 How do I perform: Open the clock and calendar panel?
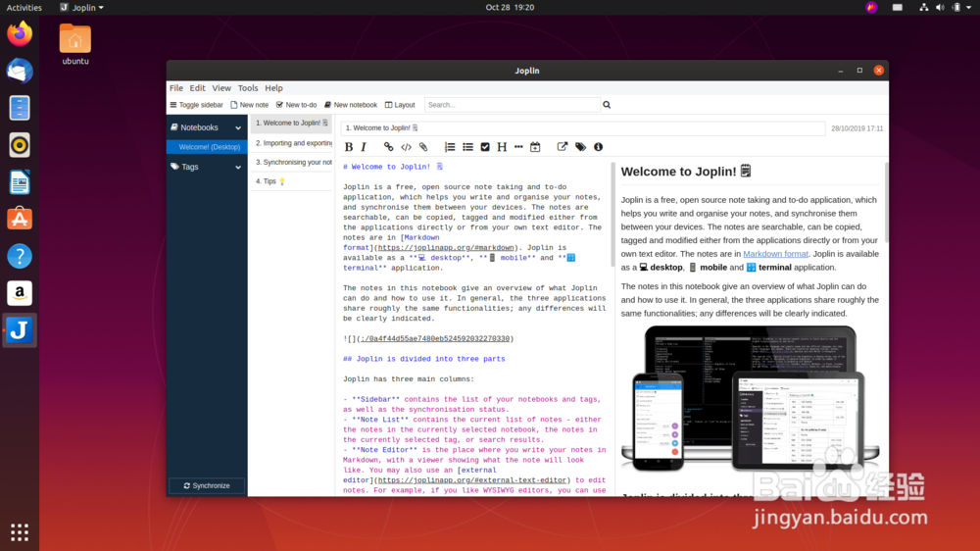[510, 8]
